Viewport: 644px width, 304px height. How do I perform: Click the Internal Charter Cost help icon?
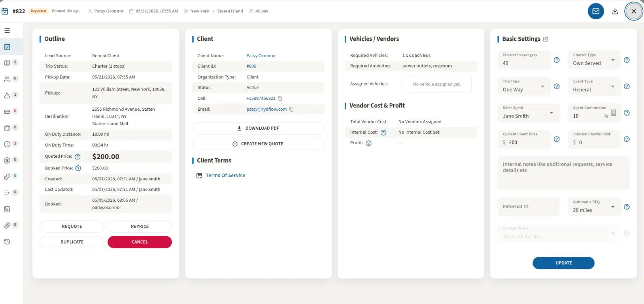pos(627,139)
